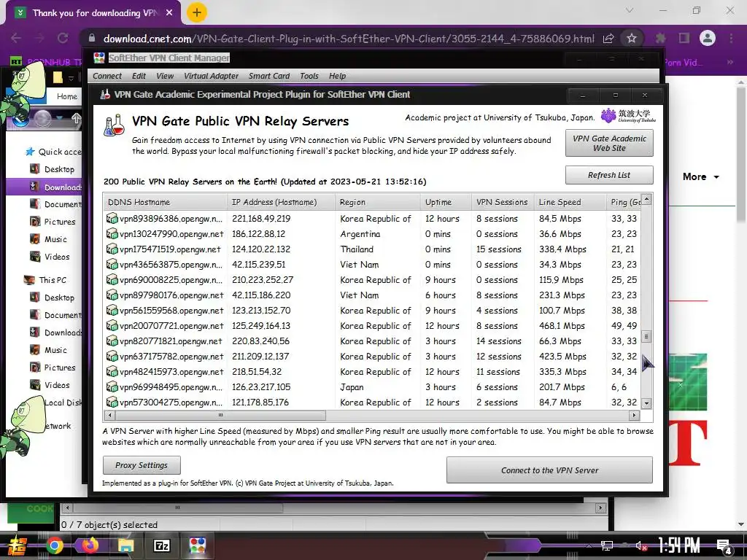
Task: Click the Start button on the taskbar
Action: [x=18, y=545]
